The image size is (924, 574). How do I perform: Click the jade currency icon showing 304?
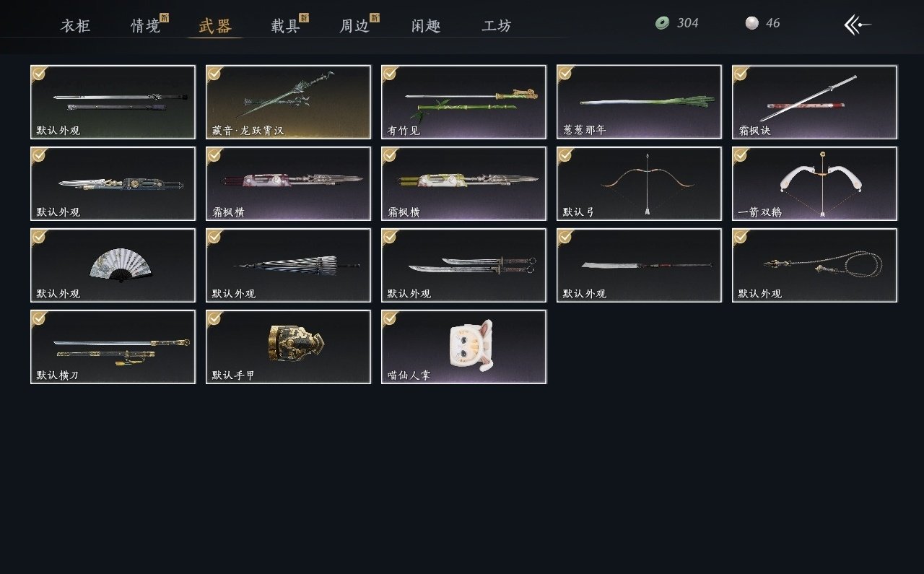click(x=662, y=23)
